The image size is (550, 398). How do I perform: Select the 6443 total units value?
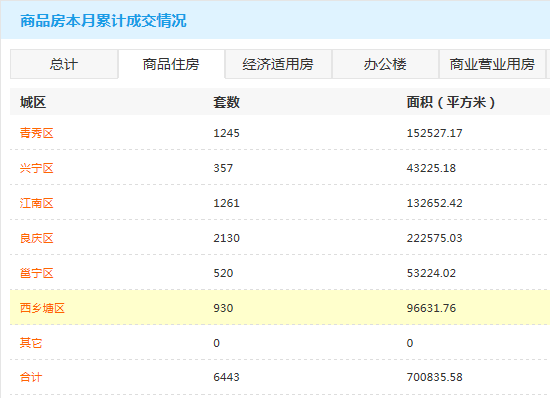[x=226, y=377]
